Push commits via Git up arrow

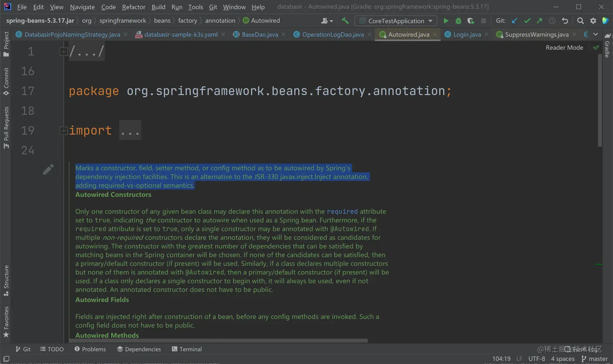point(539,21)
